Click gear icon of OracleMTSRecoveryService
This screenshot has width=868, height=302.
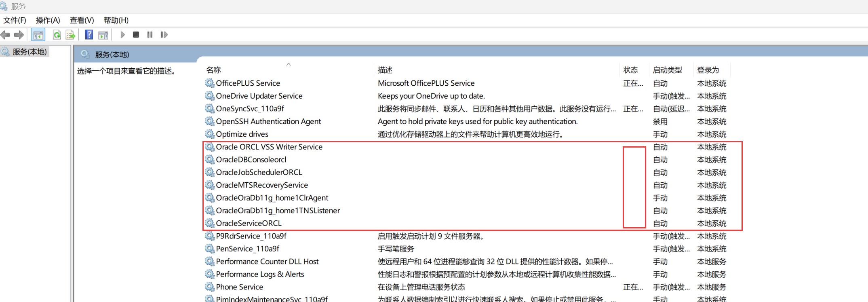click(x=209, y=185)
